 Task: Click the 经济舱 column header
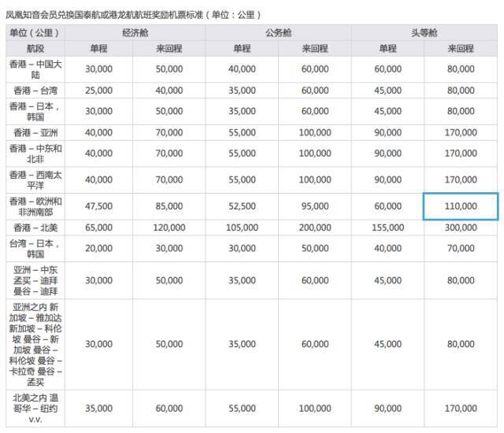point(135,32)
